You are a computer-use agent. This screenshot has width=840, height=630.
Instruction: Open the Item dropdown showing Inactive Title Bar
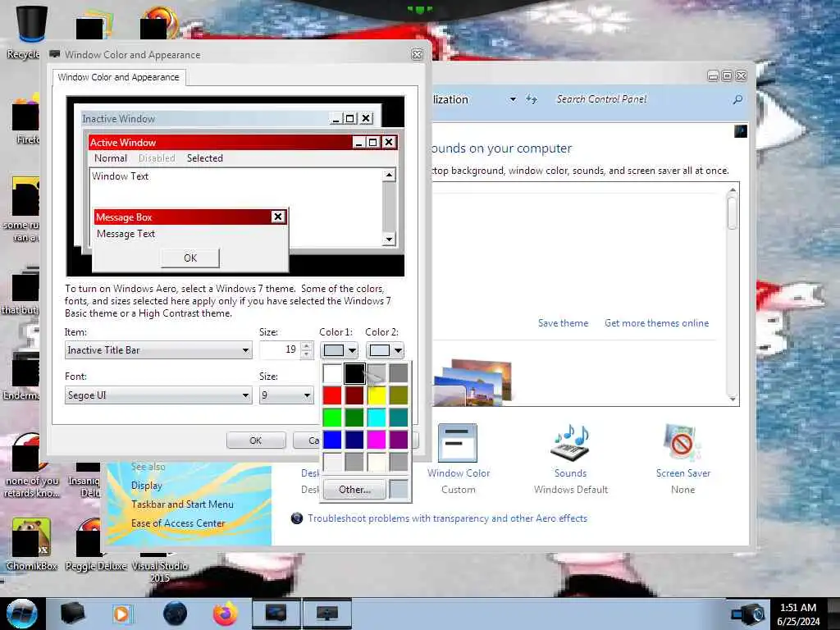158,349
